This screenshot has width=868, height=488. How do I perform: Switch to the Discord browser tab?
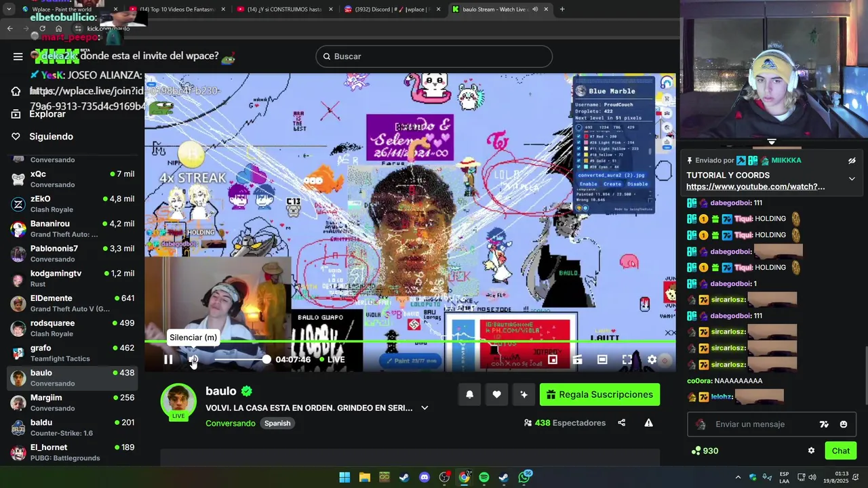click(392, 9)
